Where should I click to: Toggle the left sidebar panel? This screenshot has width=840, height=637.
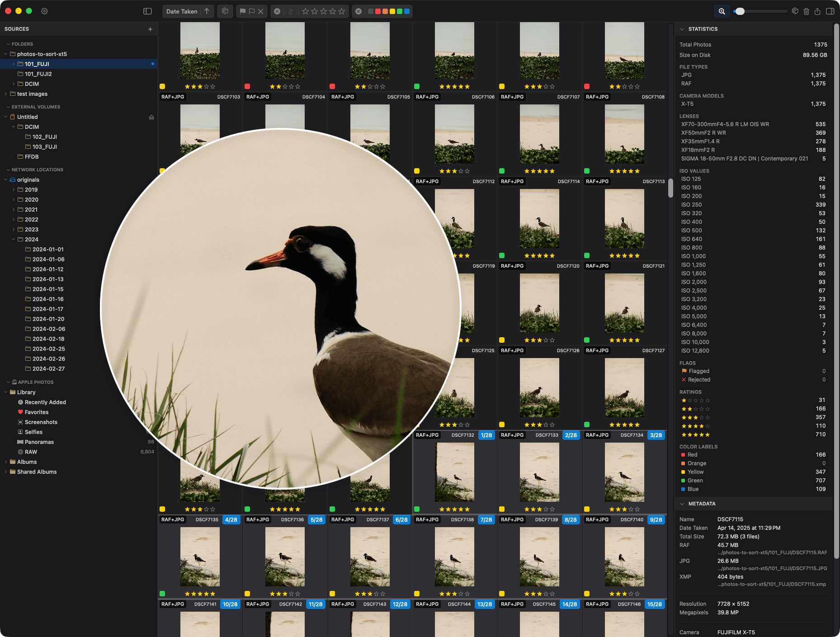coord(147,11)
